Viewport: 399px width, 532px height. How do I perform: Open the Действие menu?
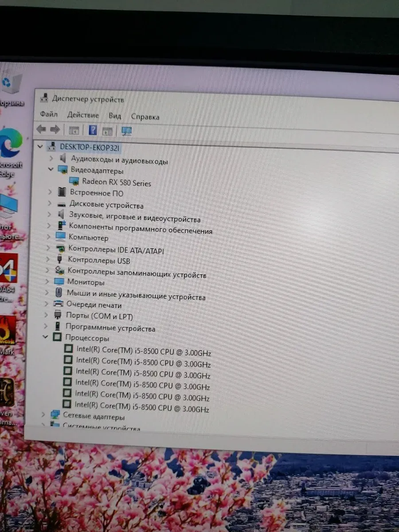(x=83, y=115)
